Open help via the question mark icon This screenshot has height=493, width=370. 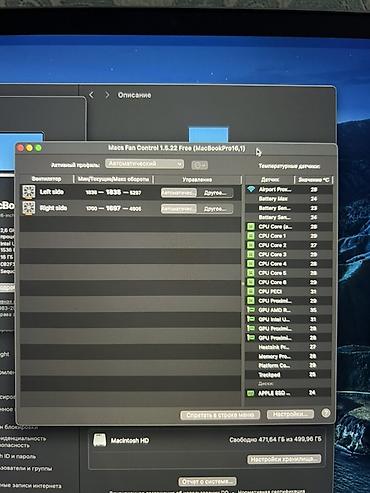[326, 413]
